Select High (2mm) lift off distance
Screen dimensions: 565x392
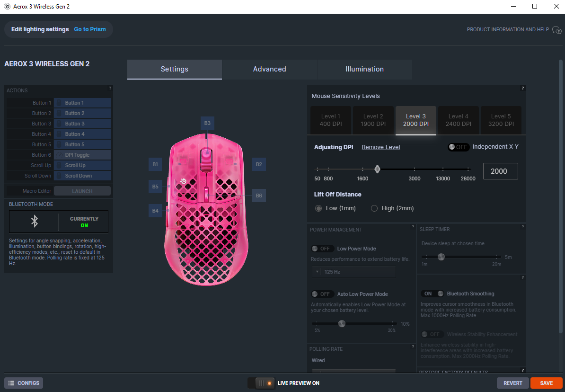374,208
